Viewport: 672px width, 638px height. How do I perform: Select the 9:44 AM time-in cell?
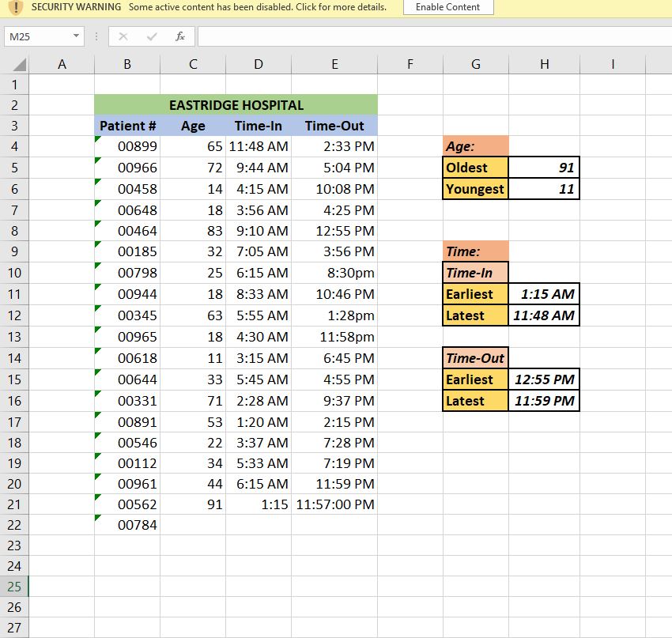click(x=259, y=168)
